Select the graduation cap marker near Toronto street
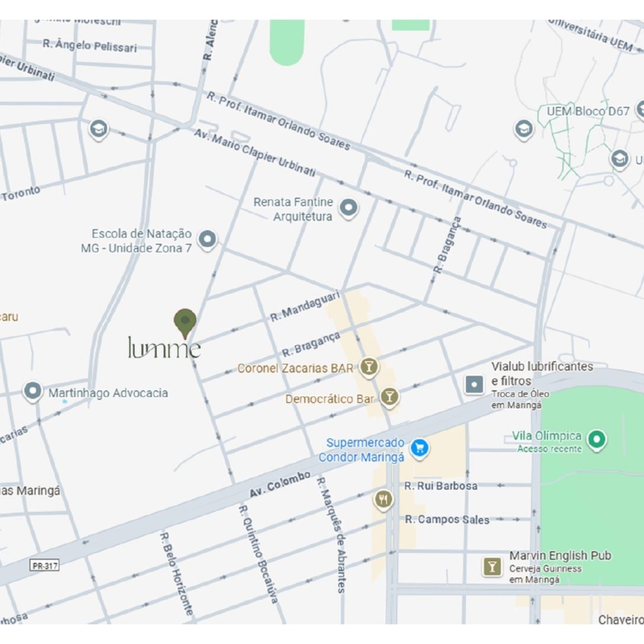 (98, 130)
